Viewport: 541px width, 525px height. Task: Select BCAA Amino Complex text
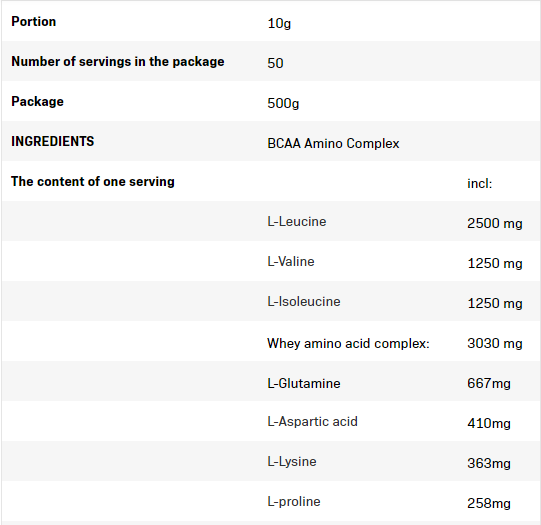(333, 143)
